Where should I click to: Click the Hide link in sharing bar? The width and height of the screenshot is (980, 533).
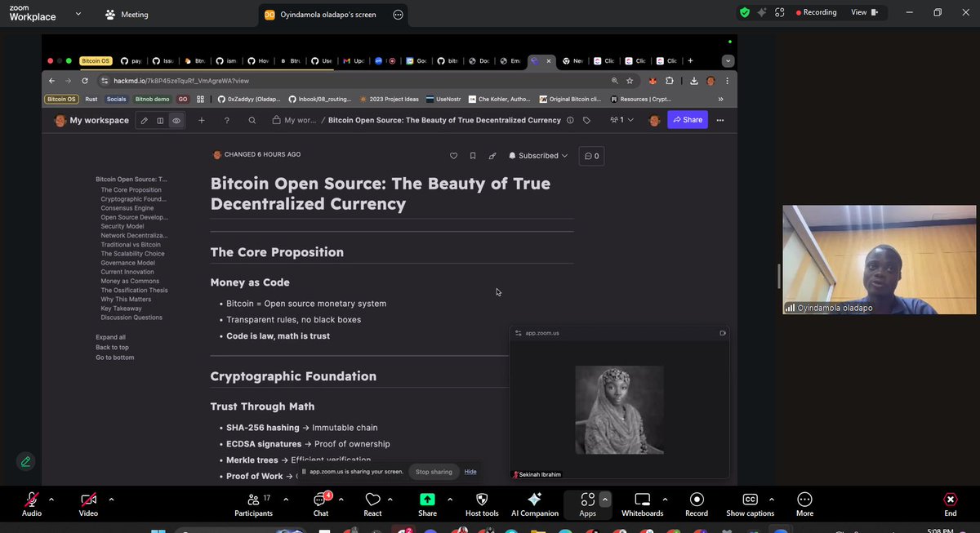click(x=470, y=472)
